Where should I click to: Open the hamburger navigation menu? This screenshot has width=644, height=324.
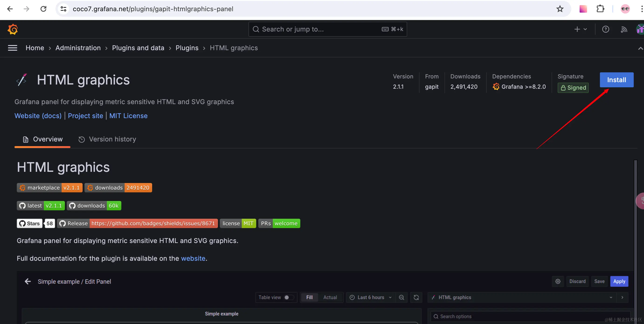tap(13, 48)
